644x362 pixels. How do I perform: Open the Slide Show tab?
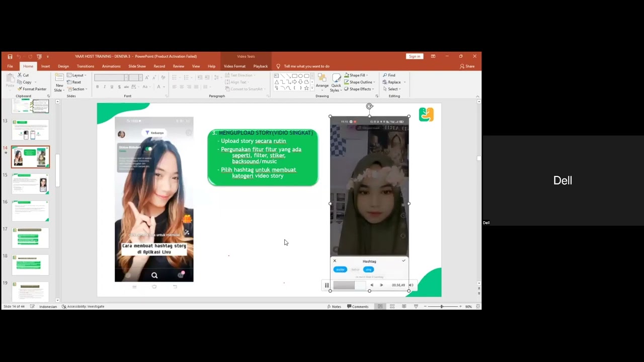tap(137, 66)
